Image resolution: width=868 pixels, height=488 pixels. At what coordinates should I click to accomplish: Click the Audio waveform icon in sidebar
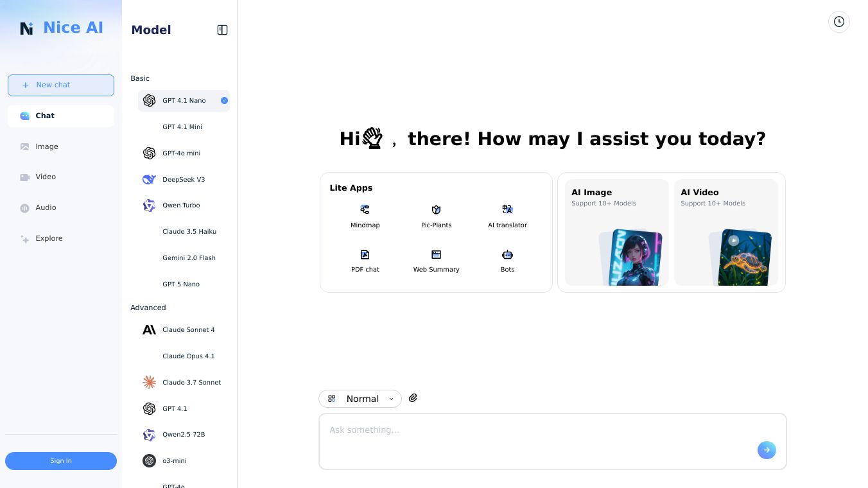pyautogui.click(x=25, y=208)
